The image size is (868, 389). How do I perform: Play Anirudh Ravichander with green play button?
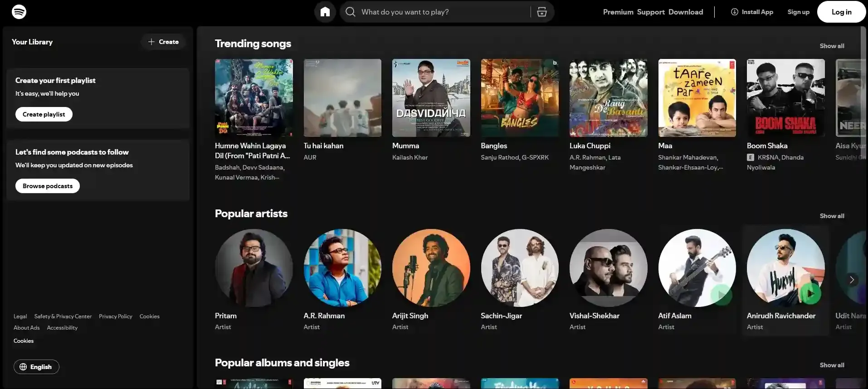810,294
